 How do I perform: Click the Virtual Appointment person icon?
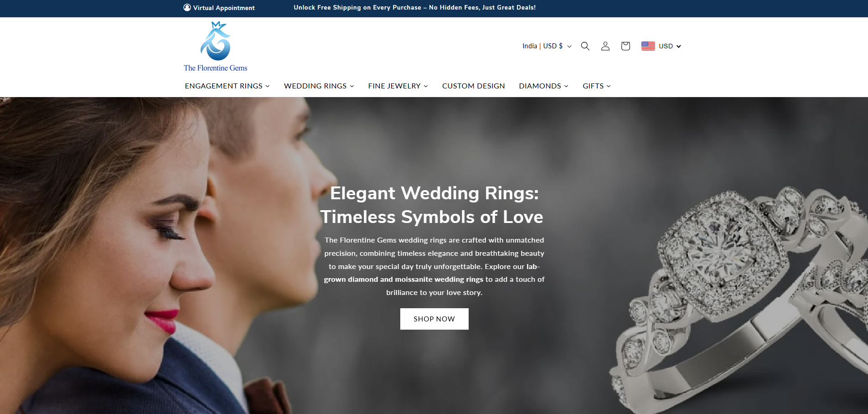pyautogui.click(x=187, y=7)
